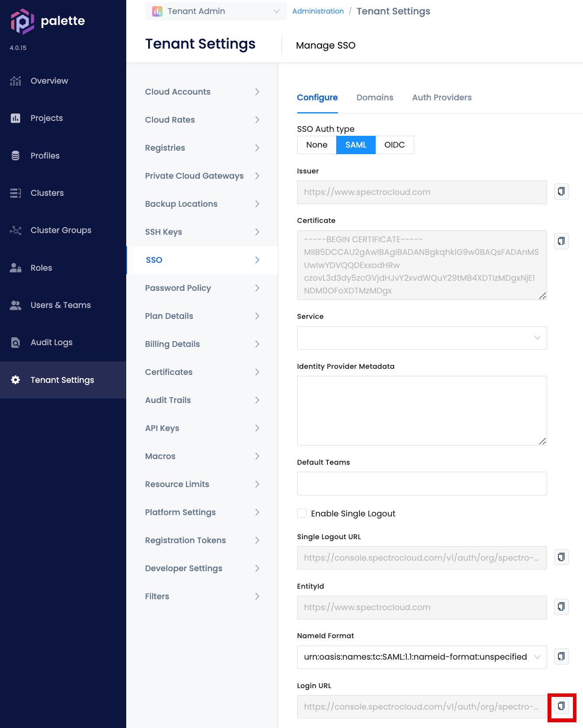583x728 pixels.
Task: Click the Users & Teams icon
Action: [15, 305]
